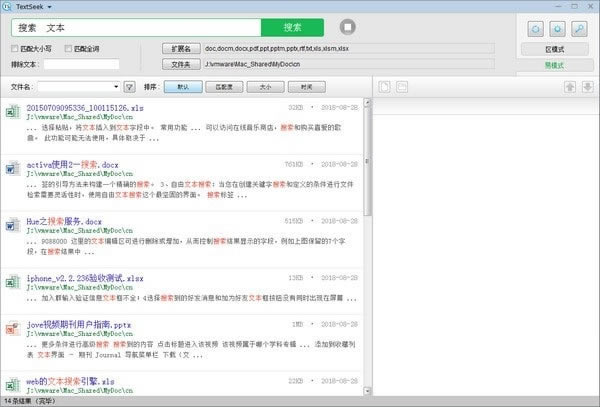Click the magnifier key icon at top right

tap(579, 27)
